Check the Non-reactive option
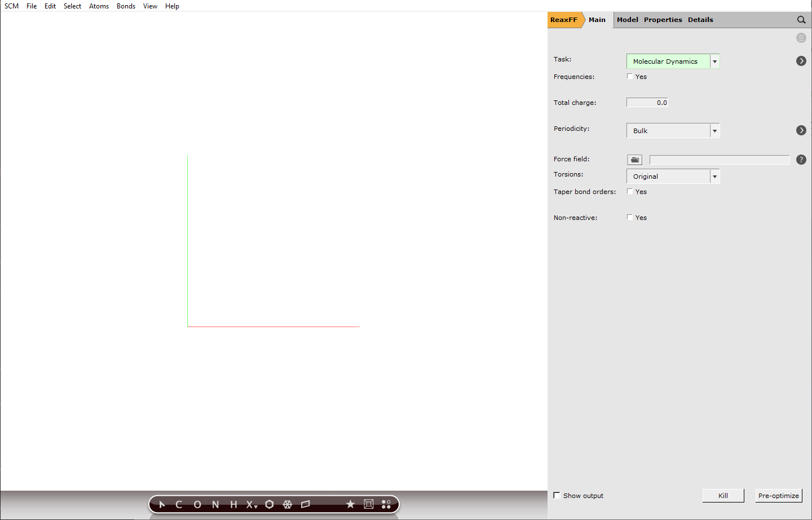This screenshot has width=812, height=520. coord(630,217)
